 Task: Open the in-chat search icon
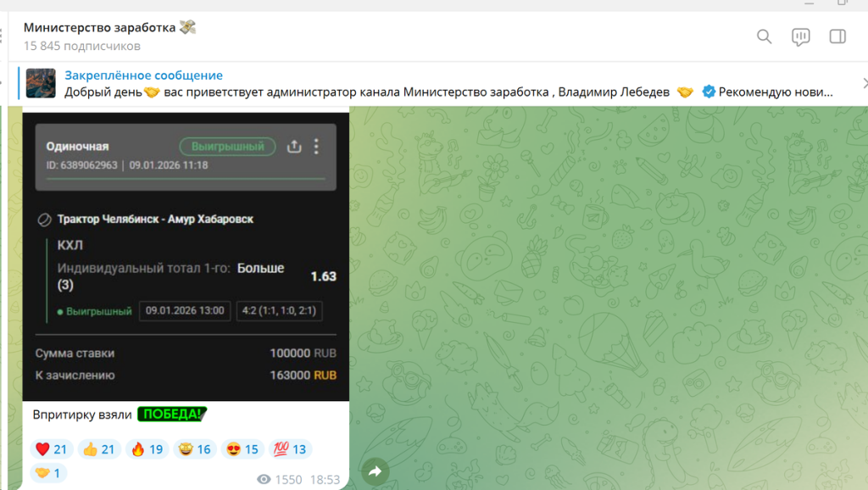click(764, 36)
